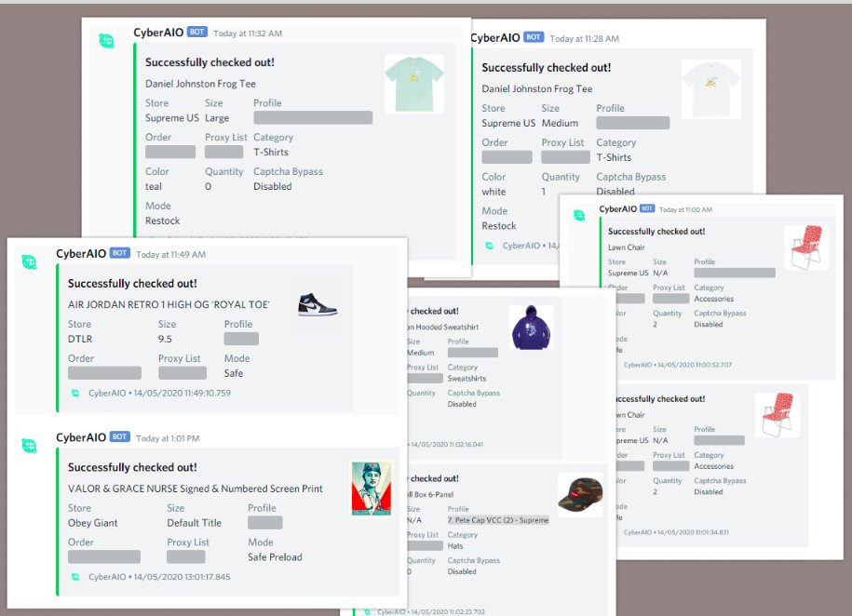Open the Valor & Grace Nurse print thumbnail
The height and width of the screenshot is (616, 852).
tap(372, 489)
